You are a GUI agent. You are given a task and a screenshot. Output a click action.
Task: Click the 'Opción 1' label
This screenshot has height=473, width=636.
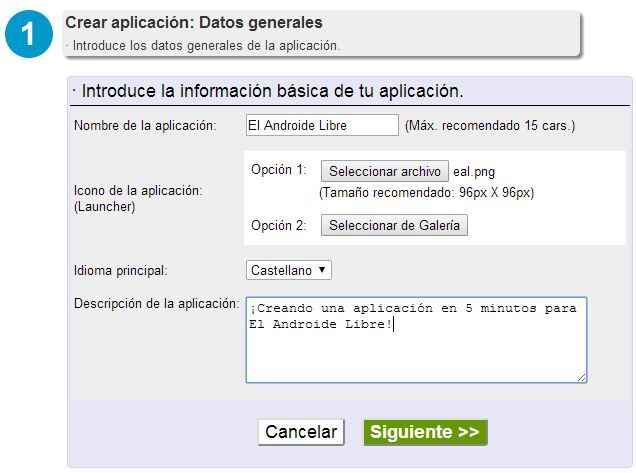click(x=278, y=170)
